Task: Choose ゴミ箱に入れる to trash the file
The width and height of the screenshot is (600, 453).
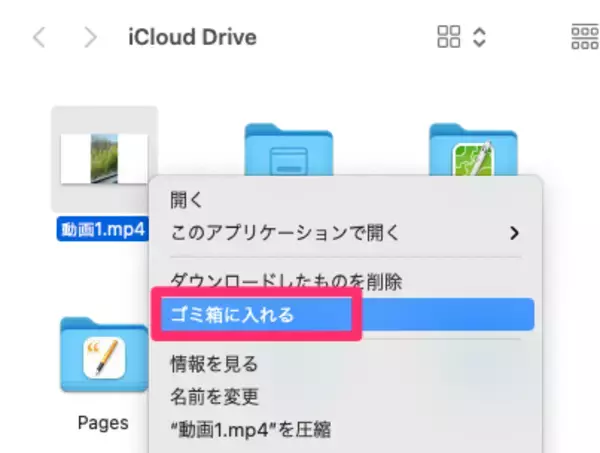Action: (x=346, y=314)
